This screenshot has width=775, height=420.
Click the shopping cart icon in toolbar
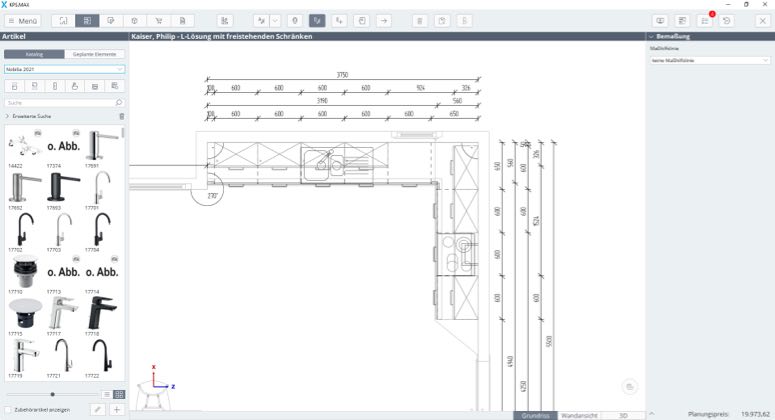[158, 20]
